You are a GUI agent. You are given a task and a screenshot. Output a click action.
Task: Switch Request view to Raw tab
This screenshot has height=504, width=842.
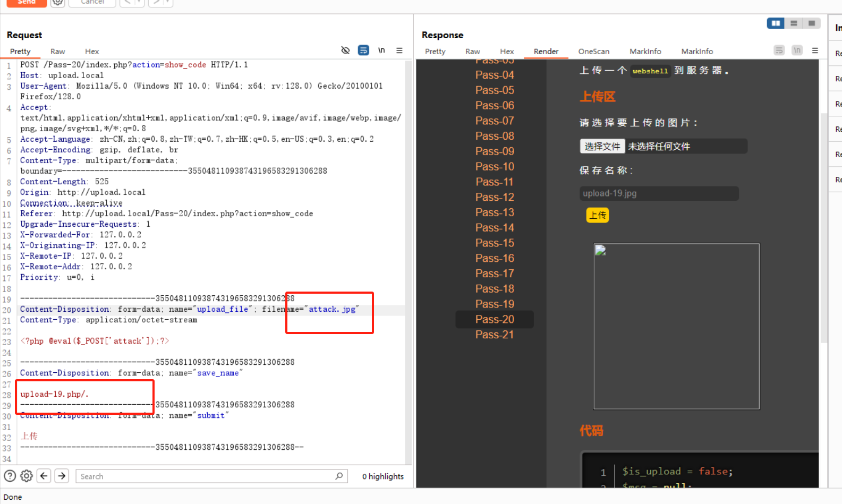[x=58, y=52]
